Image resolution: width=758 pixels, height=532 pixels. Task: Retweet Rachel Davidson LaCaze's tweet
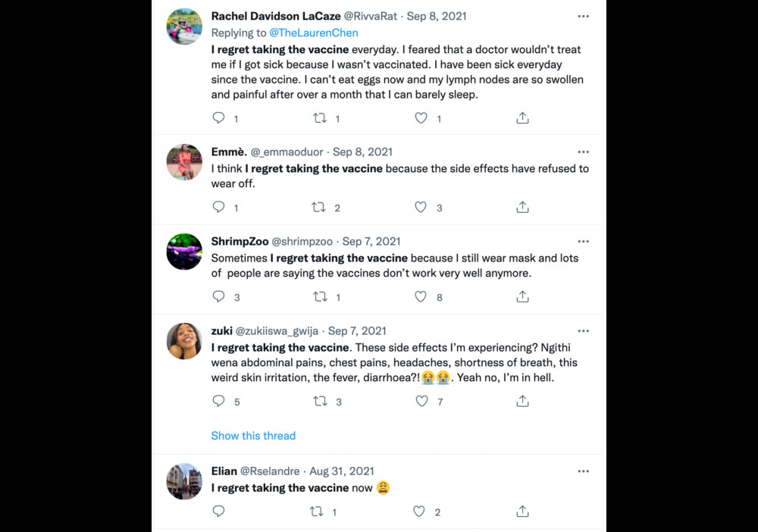(320, 118)
